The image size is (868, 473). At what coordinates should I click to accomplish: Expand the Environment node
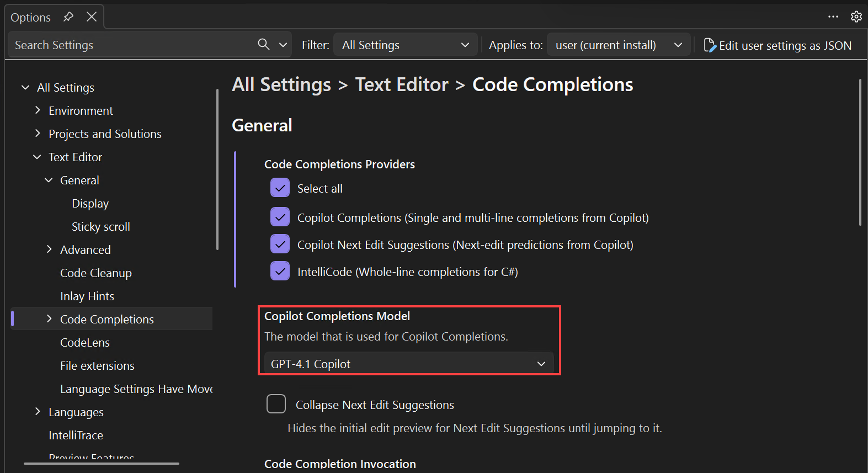pos(38,110)
